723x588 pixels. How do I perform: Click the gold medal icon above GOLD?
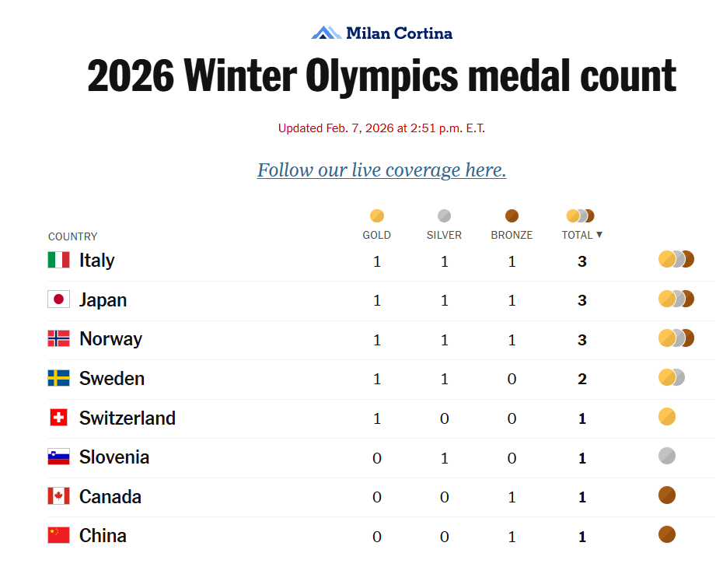pyautogui.click(x=377, y=216)
